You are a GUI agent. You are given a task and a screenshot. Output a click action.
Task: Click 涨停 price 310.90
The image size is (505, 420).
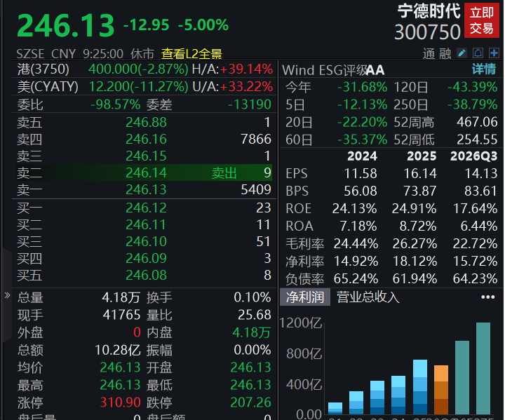point(121,402)
